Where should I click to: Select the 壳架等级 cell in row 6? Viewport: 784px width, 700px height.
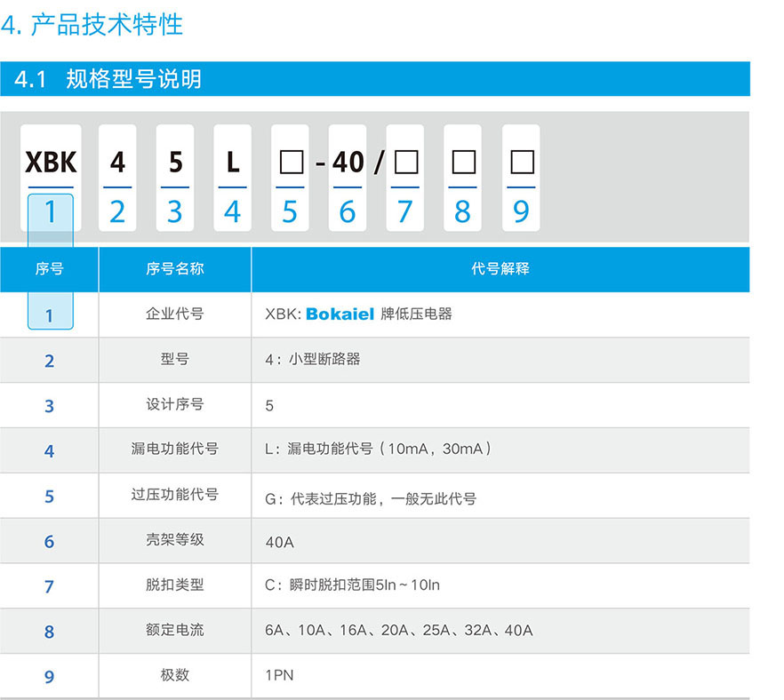[174, 539]
